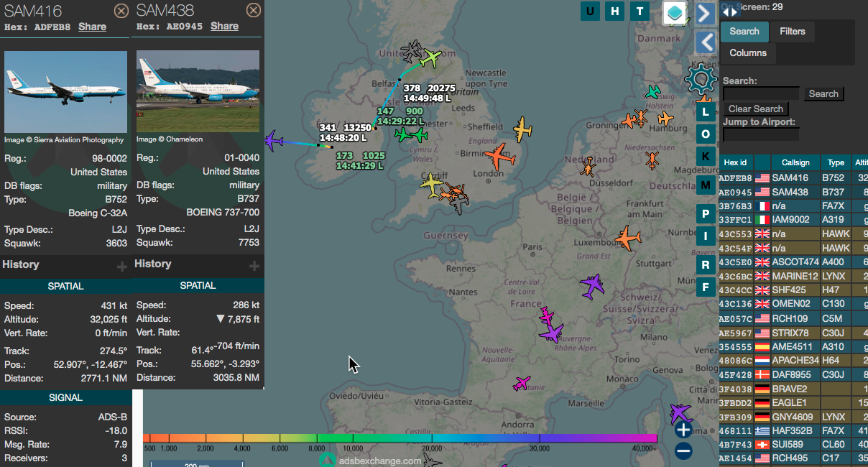Select the APACHE34 table row
The width and height of the screenshot is (868, 467).
pyautogui.click(x=793, y=360)
